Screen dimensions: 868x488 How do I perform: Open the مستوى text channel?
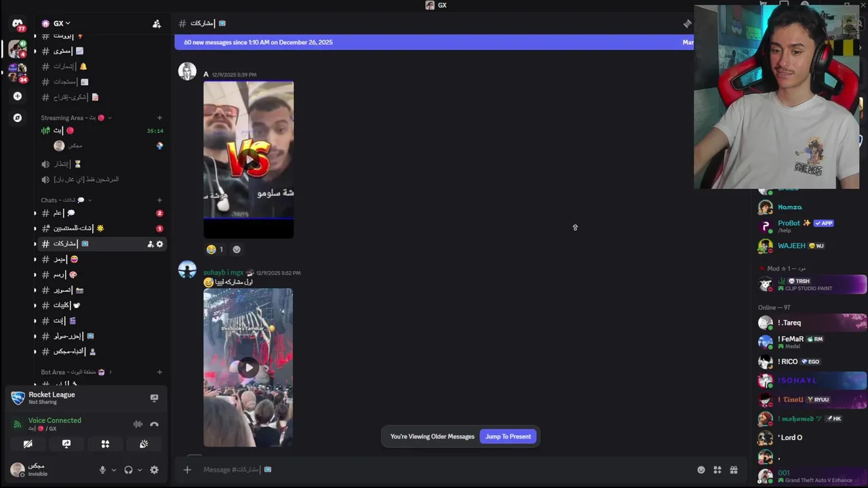coord(99,51)
